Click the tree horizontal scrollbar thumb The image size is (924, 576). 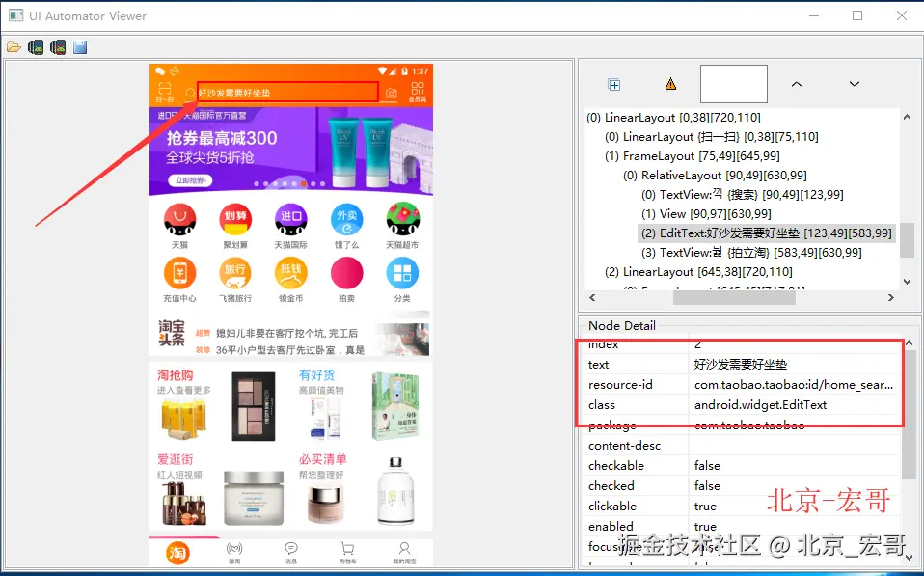coord(734,298)
